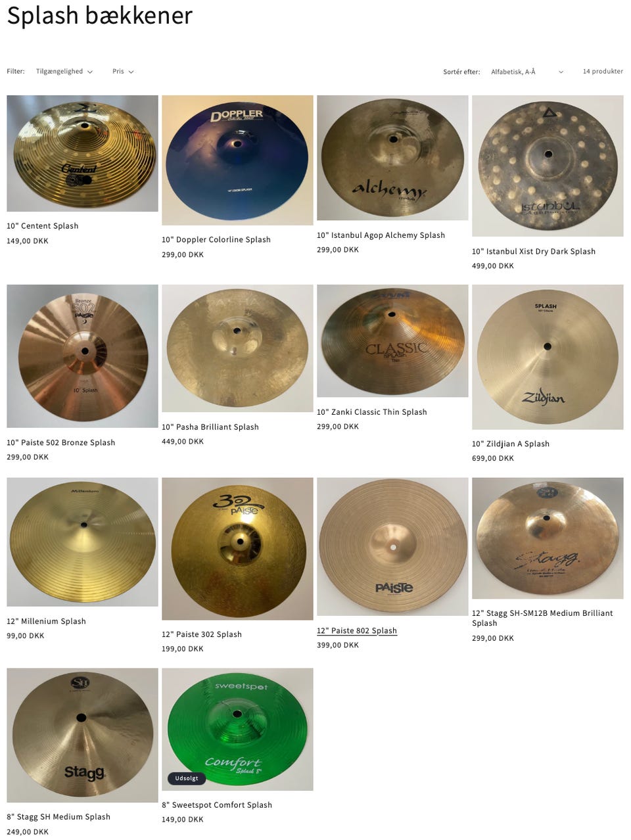Open the Zildjian A Splash cymbal photo
631x840 pixels.
548,357
